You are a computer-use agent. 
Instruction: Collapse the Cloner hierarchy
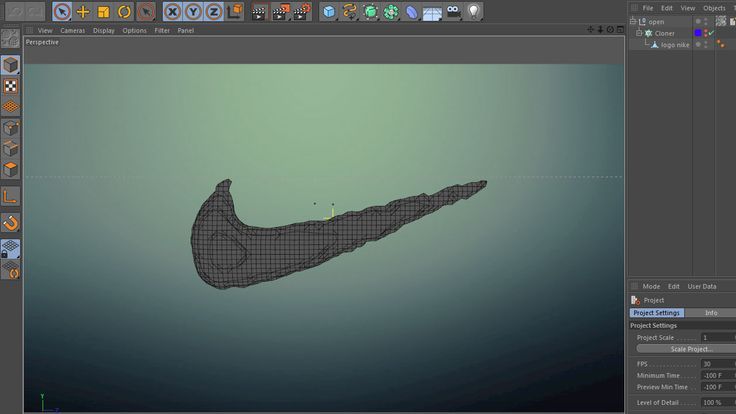[x=639, y=33]
